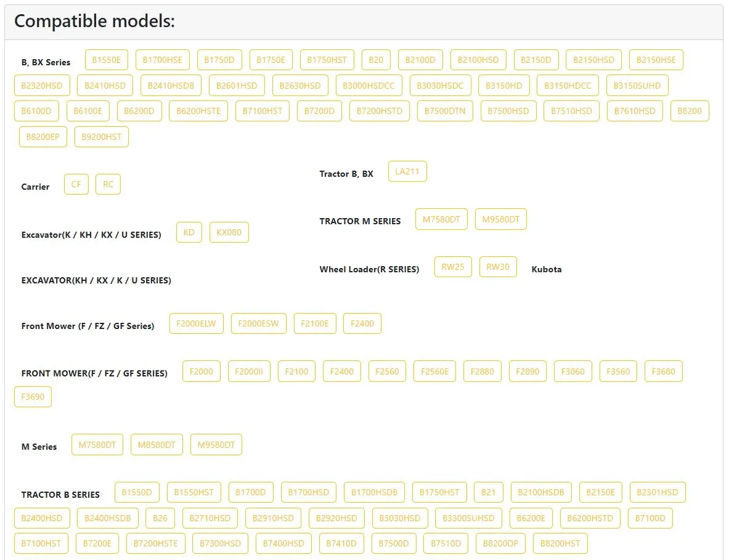The width and height of the screenshot is (729, 560).
Task: Select the CF carrier tag
Action: point(76,184)
